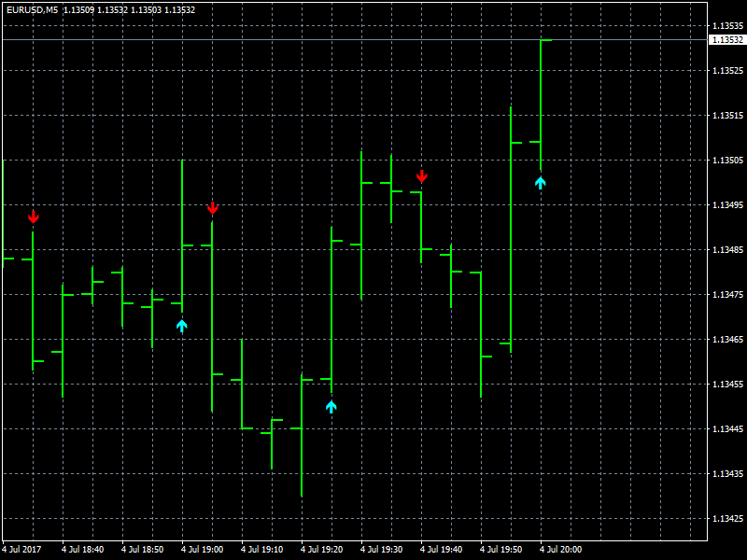The width and height of the screenshot is (747, 560).
Task: Click the 4 Jul 20:00 time label
Action: pos(560,549)
